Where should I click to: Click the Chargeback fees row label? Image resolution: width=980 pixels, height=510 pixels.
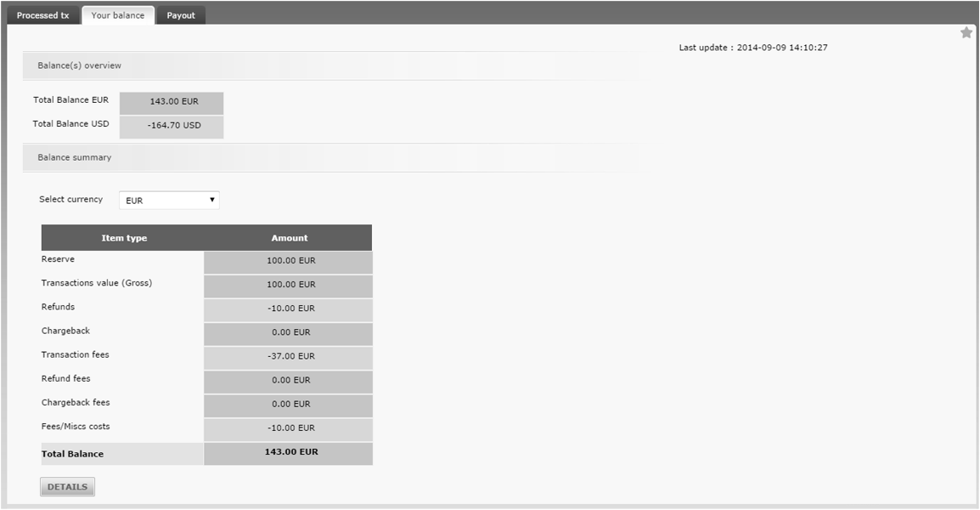tap(76, 402)
